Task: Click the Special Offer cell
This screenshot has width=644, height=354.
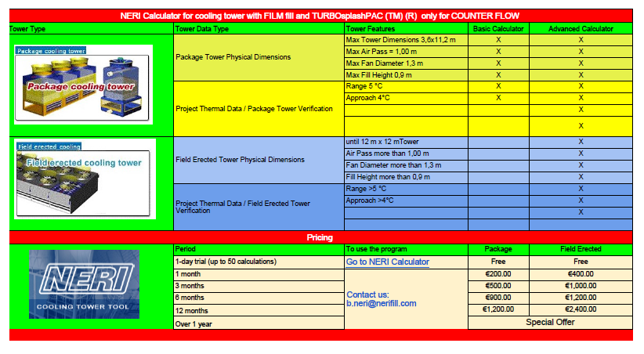Action: pyautogui.click(x=550, y=323)
